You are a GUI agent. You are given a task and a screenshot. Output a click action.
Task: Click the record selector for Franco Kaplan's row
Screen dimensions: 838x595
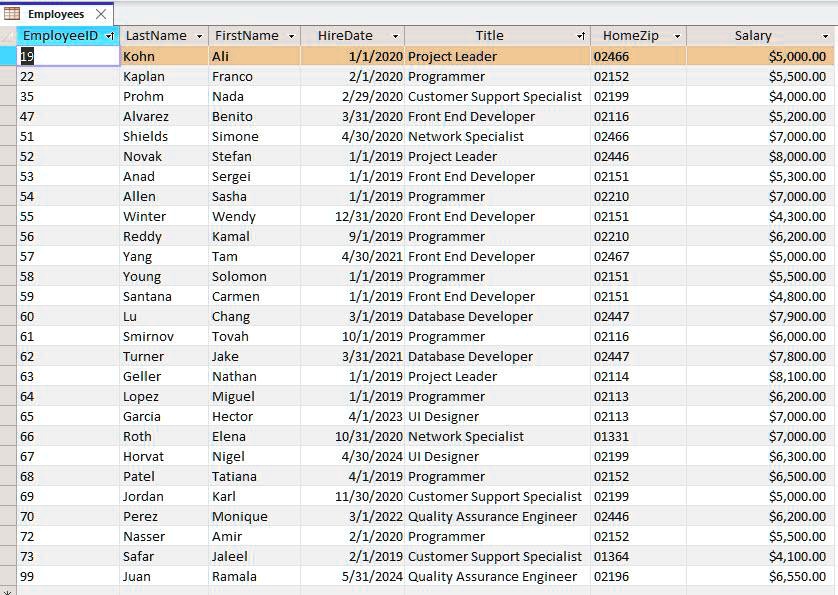[x=7, y=76]
